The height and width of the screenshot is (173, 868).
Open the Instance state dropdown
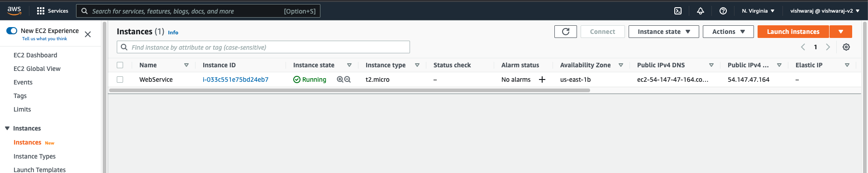pos(664,32)
